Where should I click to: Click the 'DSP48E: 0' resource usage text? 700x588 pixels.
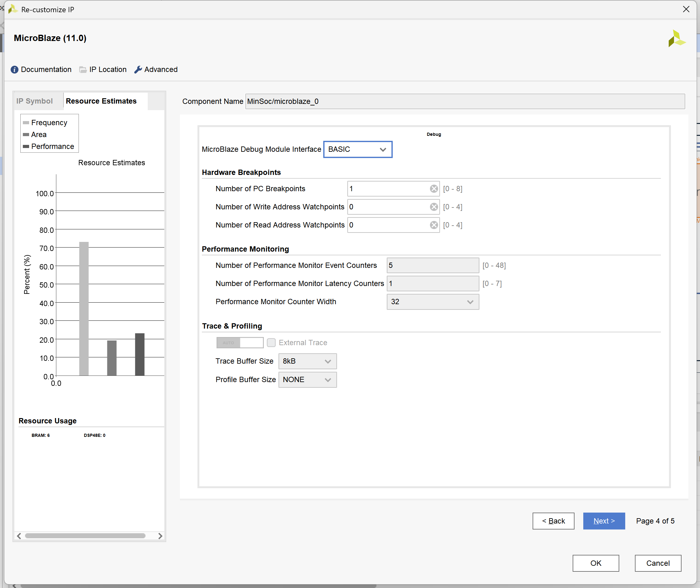(95, 435)
